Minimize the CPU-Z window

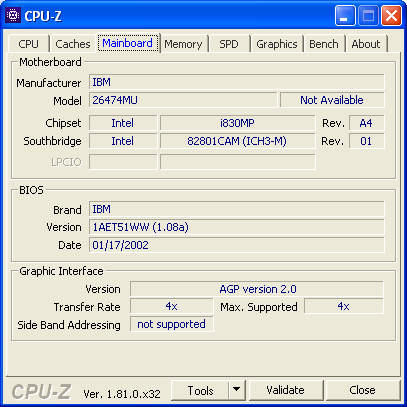point(345,16)
